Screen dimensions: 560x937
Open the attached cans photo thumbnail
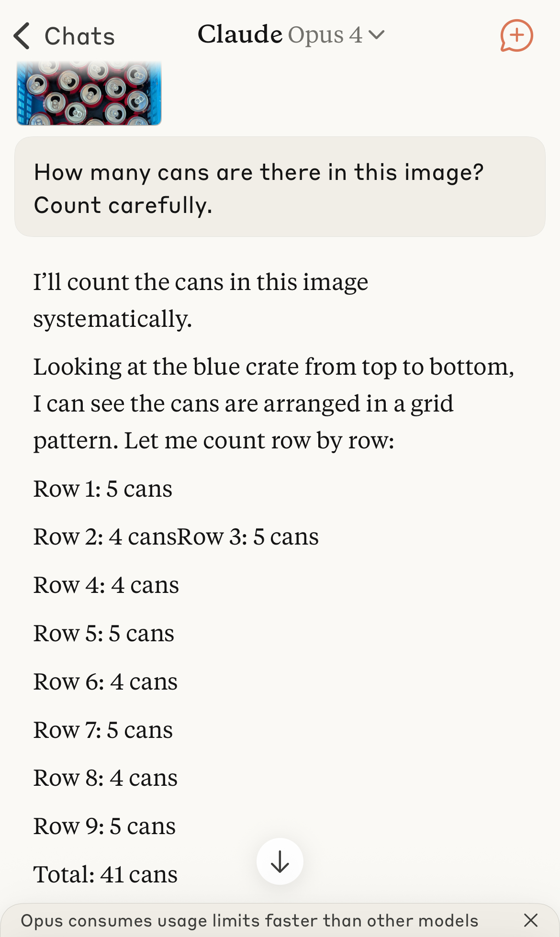[x=89, y=93]
